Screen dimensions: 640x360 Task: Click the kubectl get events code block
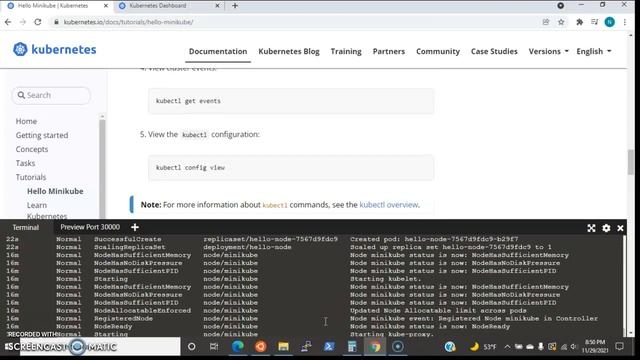pos(291,101)
